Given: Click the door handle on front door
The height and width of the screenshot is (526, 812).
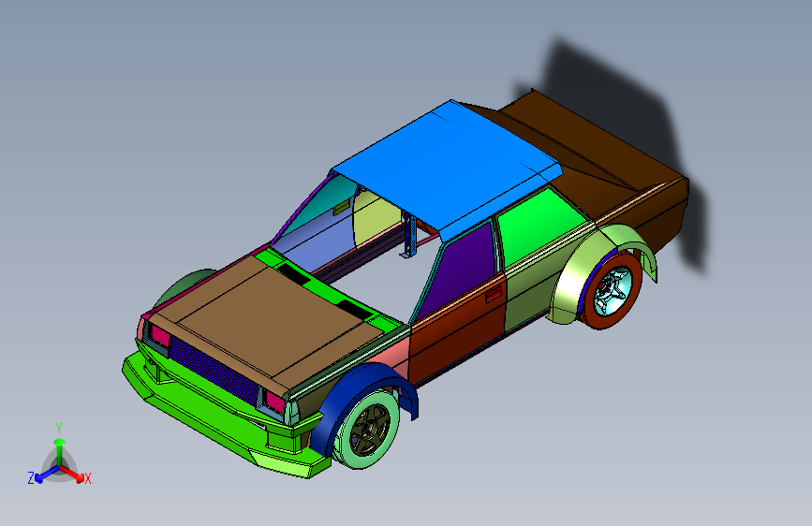Looking at the screenshot, I should click(493, 295).
